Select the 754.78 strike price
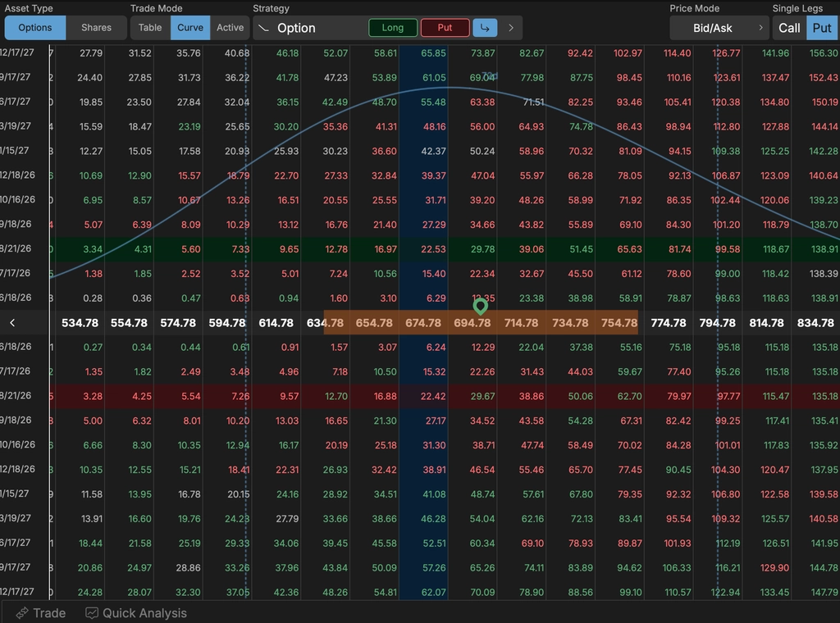The image size is (840, 623). click(x=619, y=323)
